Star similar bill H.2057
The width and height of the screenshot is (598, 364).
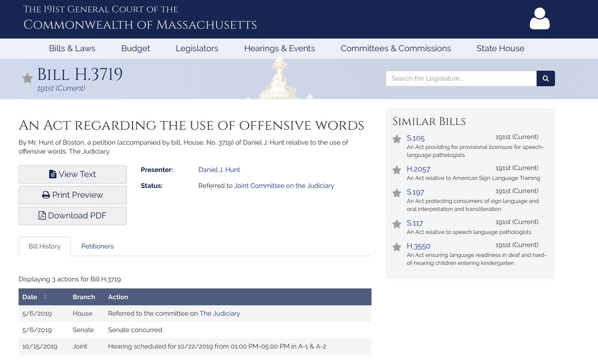(x=397, y=170)
